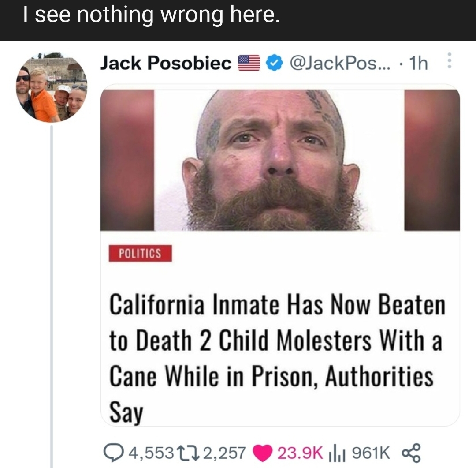Viewport: 476px width, 468px height.
Task: View the 4,553 replies count
Action: coord(151,453)
